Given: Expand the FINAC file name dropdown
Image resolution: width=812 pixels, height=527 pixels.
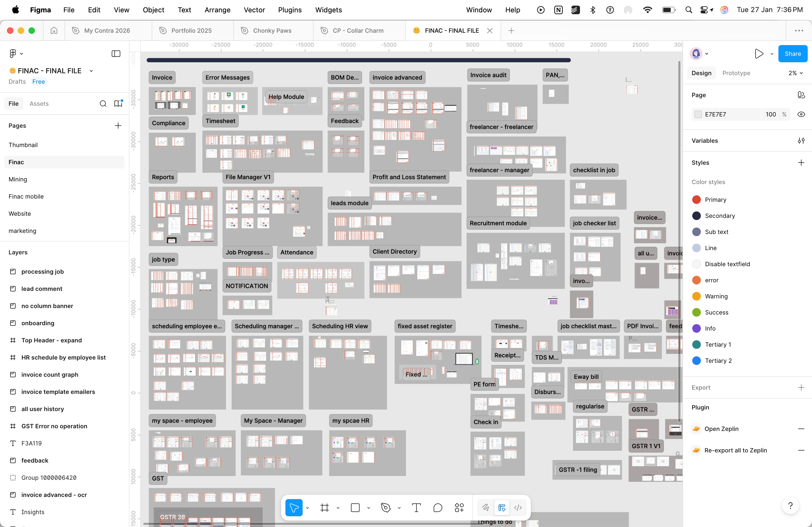Looking at the screenshot, I should [91, 71].
